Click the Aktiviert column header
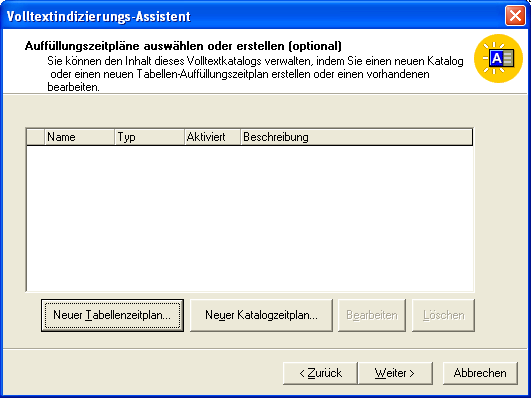Viewport: 531px width, 398px height. tap(212, 137)
